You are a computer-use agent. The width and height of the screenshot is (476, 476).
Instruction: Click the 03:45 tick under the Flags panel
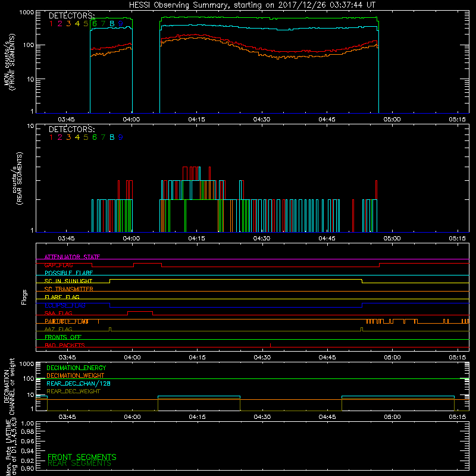[x=67, y=358]
